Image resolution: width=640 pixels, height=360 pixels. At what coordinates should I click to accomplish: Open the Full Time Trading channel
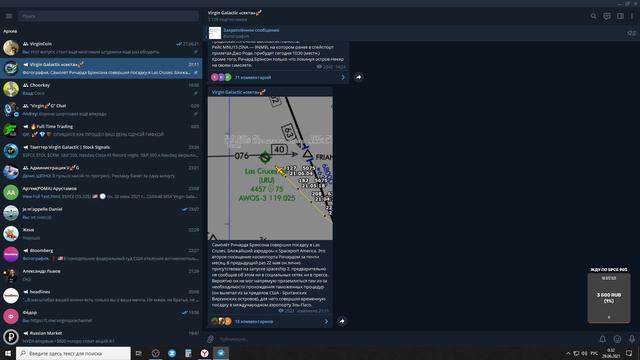pyautogui.click(x=101, y=130)
